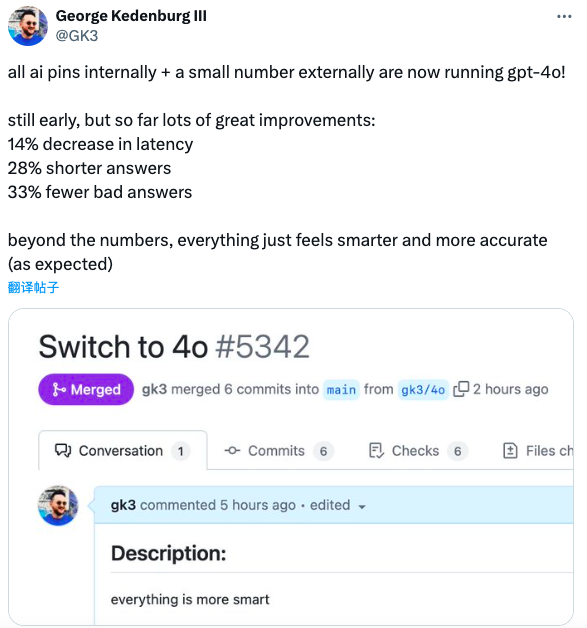Click the Commits node icon
This screenshot has height=628, width=587.
pos(232,451)
